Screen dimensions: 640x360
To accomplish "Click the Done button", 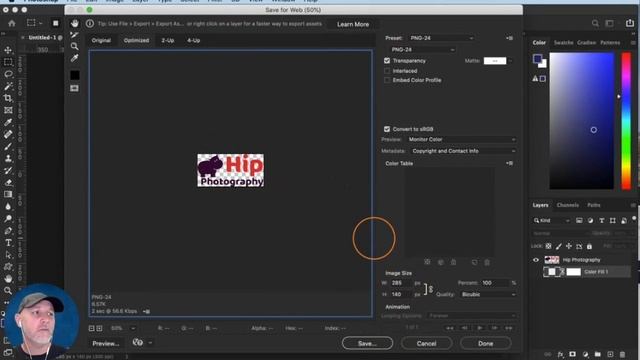I will (x=486, y=343).
